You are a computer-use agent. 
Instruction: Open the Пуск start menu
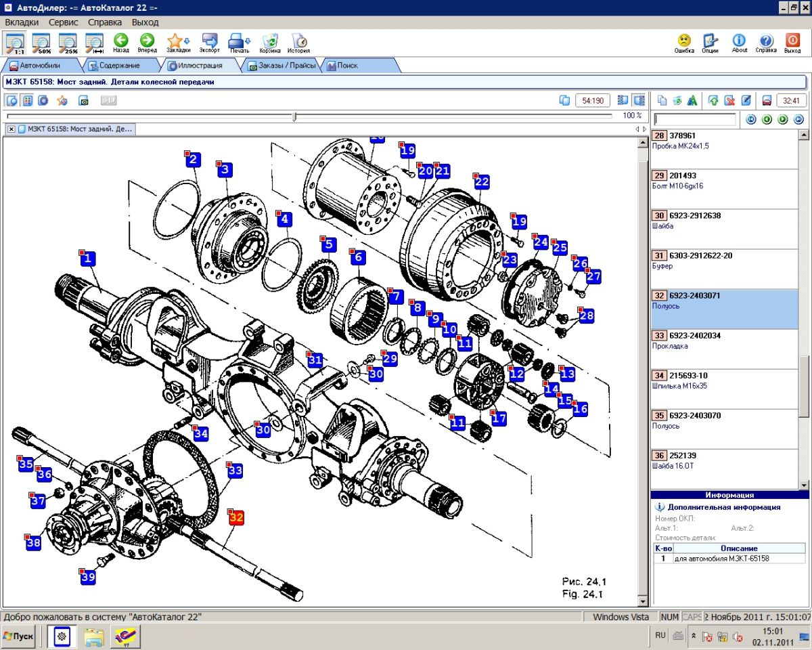pos(19,636)
